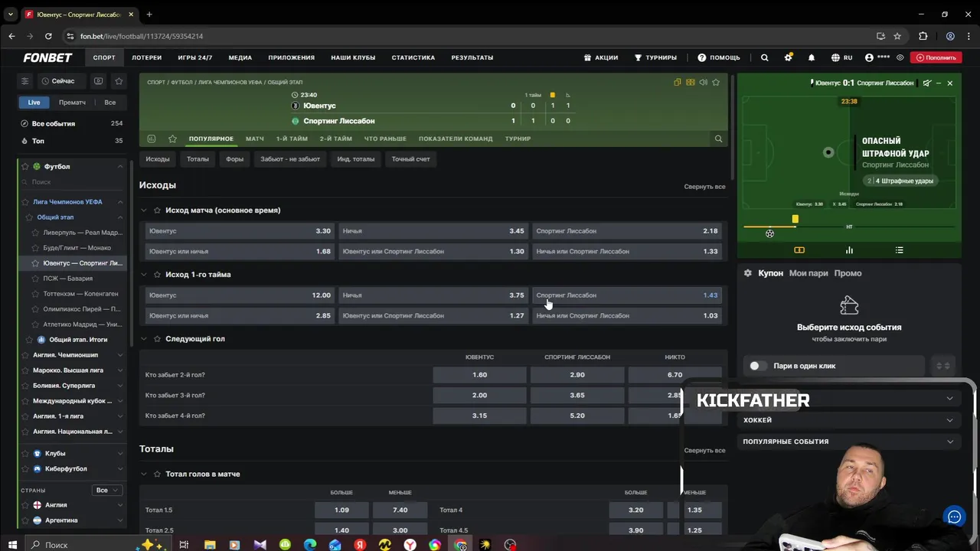Open the notifications bell
This screenshot has height=551, width=980.
[812, 57]
